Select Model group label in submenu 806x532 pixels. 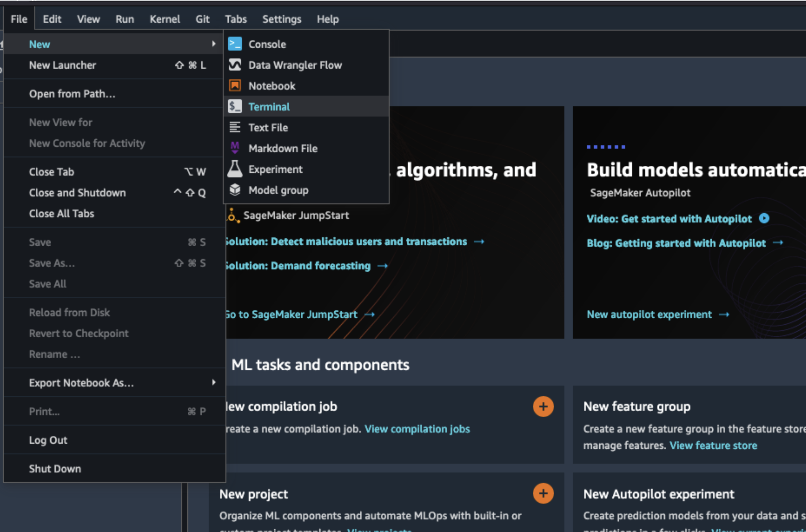pos(278,190)
